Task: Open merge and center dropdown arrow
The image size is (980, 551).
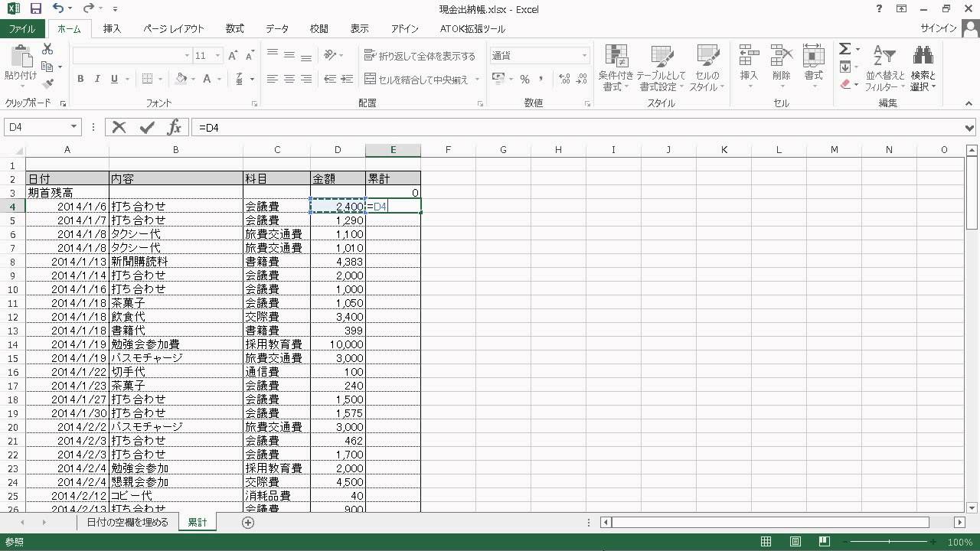Action: click(x=477, y=80)
